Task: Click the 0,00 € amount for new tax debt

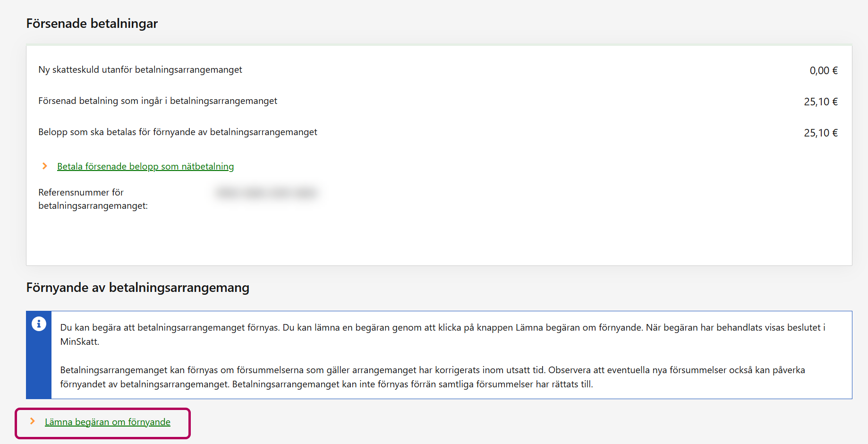Action: pos(823,71)
